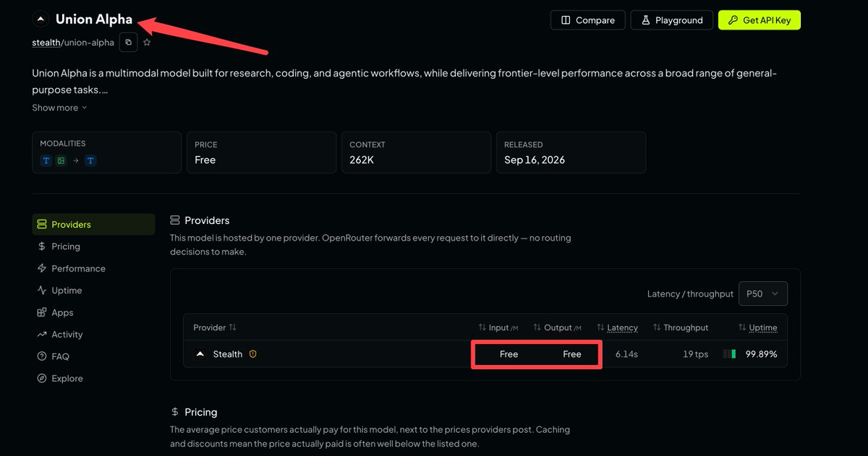The image size is (868, 456).
Task: Sort the table by Output price
Action: [557, 327]
